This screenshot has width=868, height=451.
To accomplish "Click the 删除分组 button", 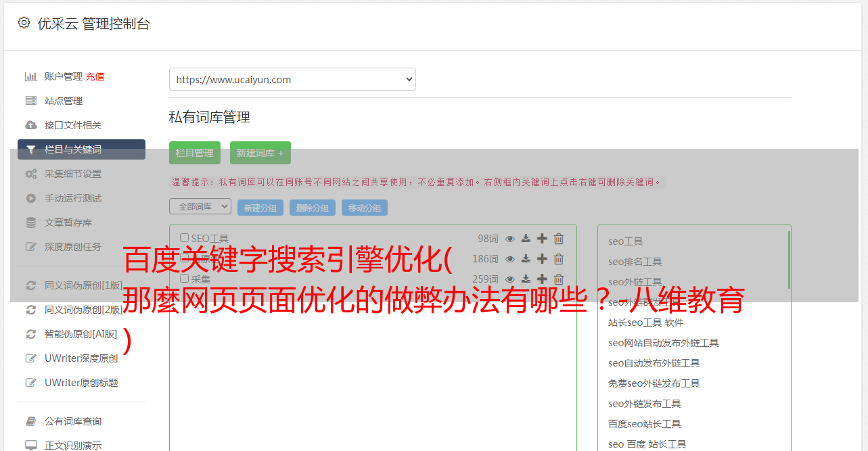I will 313,208.
